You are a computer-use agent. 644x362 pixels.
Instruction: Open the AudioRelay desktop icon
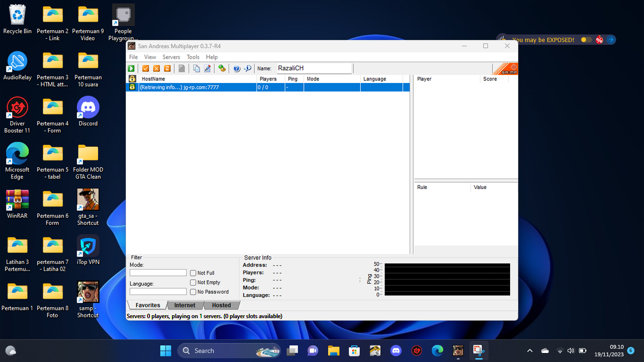point(18,65)
